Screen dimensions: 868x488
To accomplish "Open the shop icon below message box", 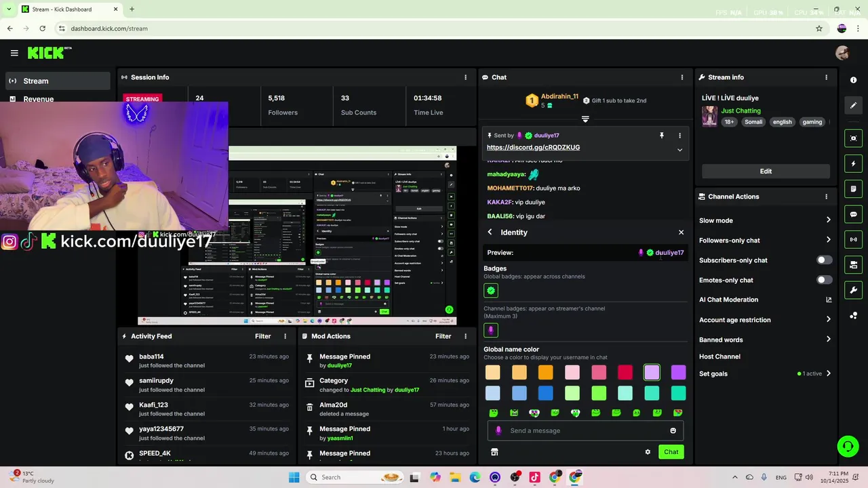I will (x=494, y=452).
